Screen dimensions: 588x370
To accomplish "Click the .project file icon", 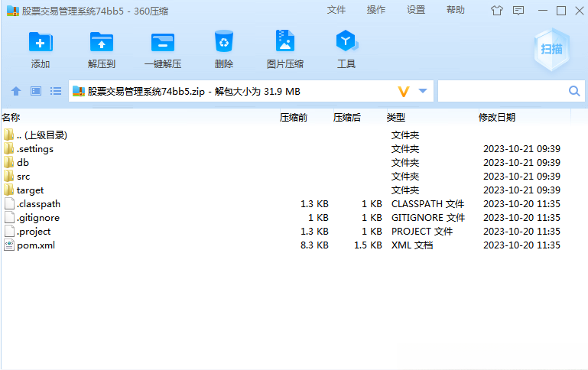I will click(9, 232).
